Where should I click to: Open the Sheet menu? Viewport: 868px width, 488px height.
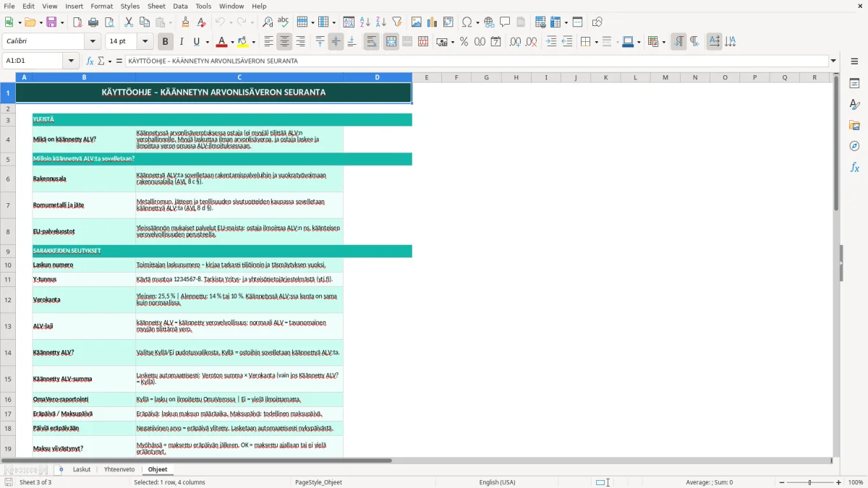(156, 6)
